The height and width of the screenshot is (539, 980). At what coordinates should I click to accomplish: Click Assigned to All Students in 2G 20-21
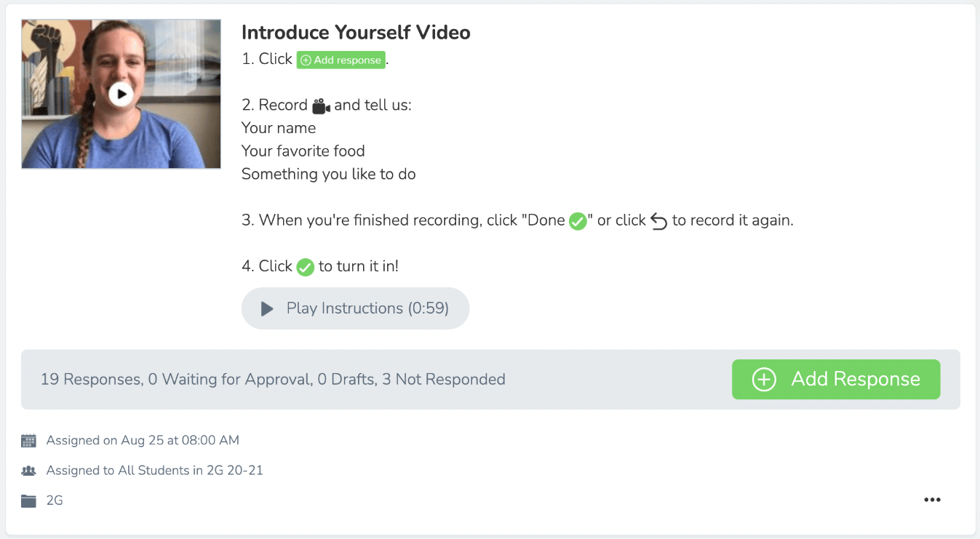(x=154, y=471)
